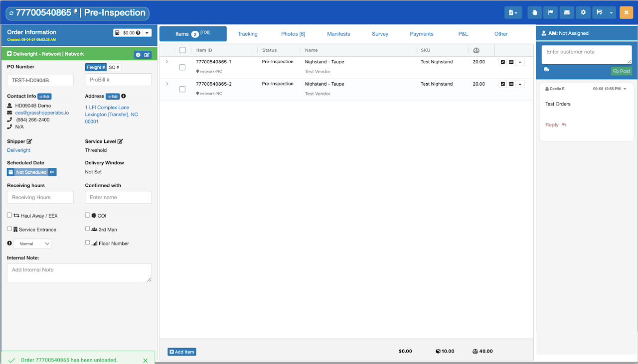638x364 pixels.
Task: Select the SO # toggle
Action: [x=114, y=67]
